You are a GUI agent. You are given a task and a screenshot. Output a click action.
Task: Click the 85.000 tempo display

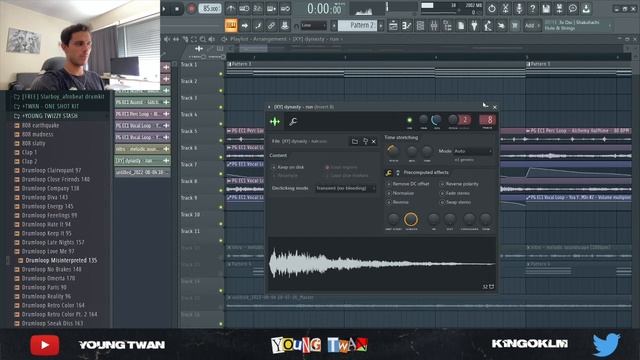(210, 9)
